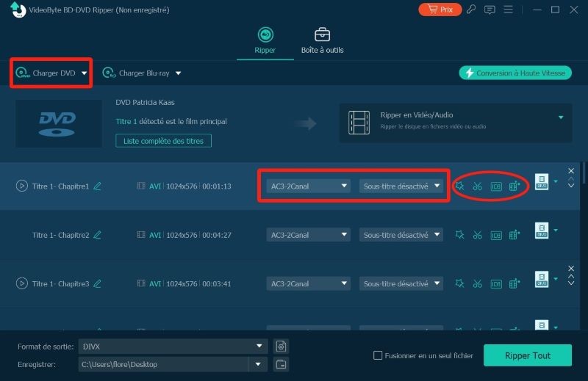Expand Enregistrer path dropdown arrow
Screen dimensions: 588x381
(258, 364)
